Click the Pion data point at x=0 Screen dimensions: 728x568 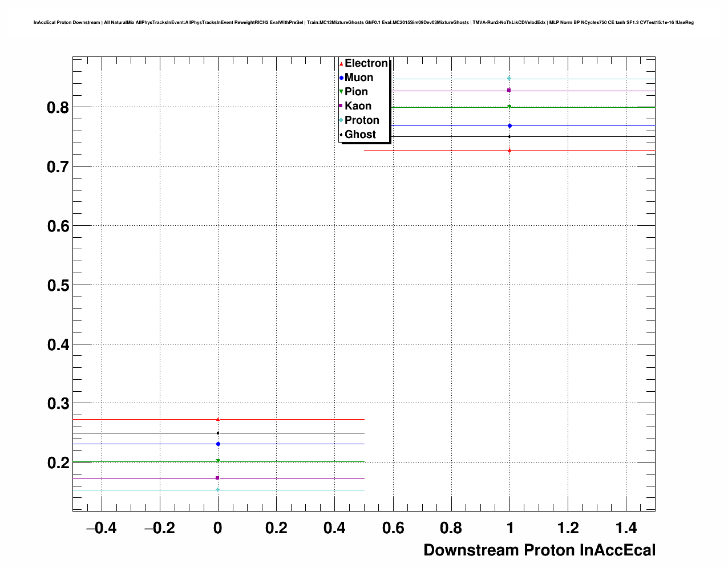218,461
